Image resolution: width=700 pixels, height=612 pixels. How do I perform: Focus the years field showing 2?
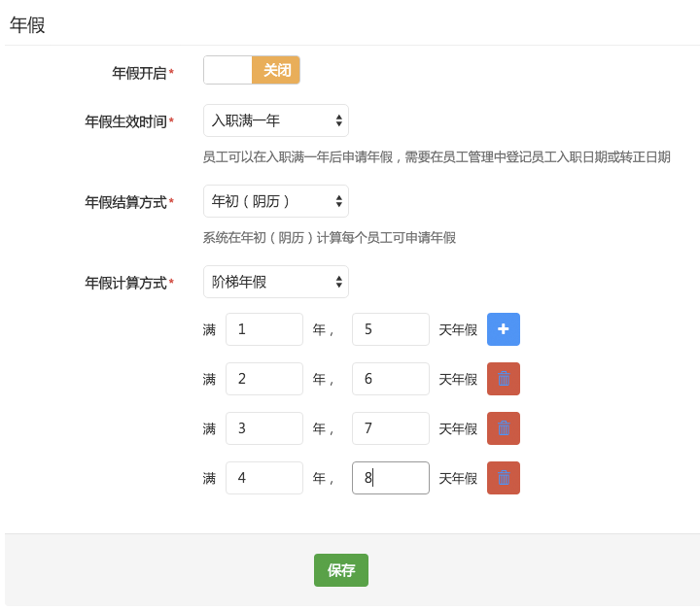[x=264, y=379]
